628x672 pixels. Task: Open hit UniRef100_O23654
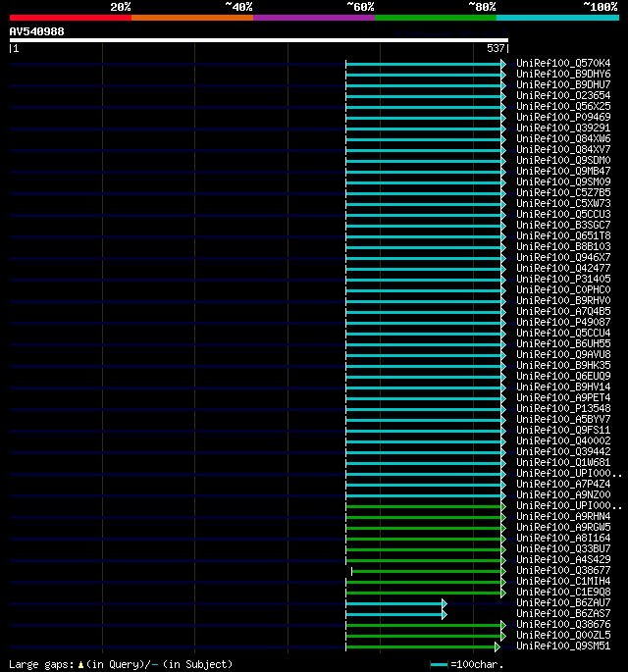563,95
